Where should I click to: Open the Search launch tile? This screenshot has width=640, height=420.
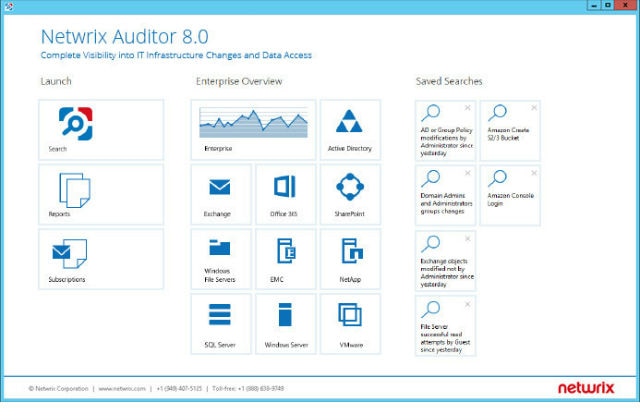click(101, 130)
